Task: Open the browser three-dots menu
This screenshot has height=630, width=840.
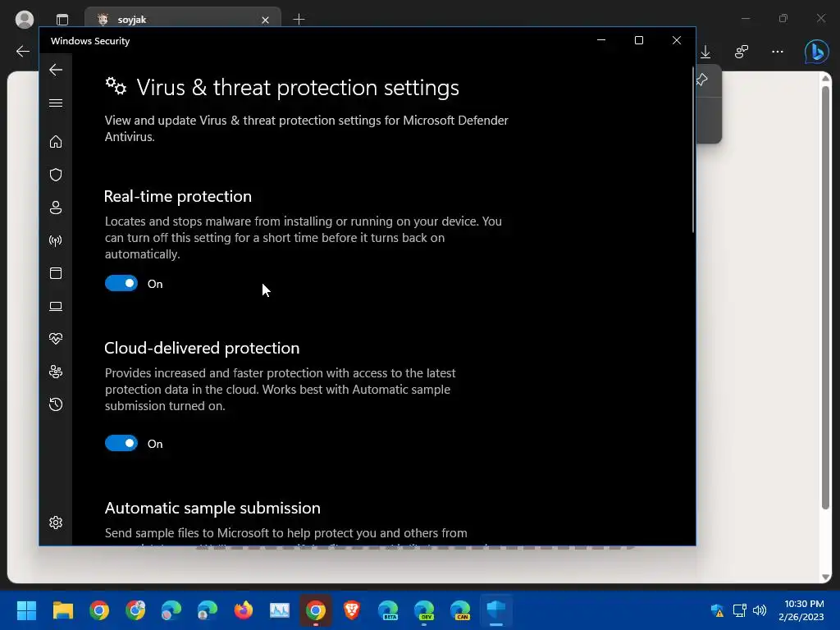Action: click(x=778, y=52)
